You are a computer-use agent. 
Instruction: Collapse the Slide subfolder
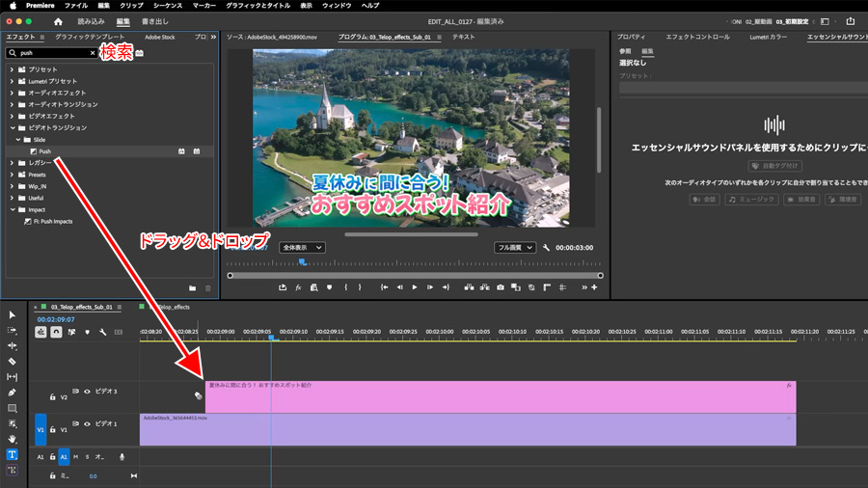(17, 140)
